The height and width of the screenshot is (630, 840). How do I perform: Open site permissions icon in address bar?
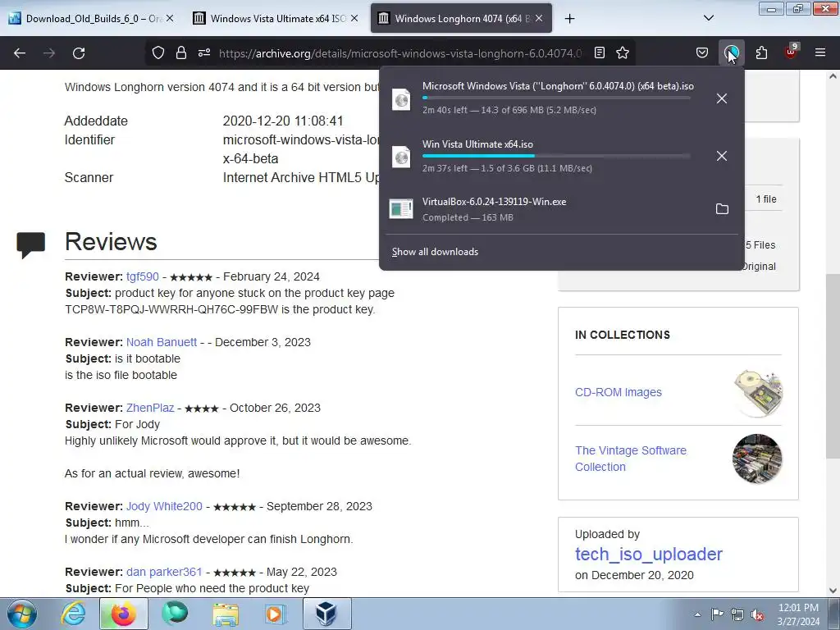[204, 52]
